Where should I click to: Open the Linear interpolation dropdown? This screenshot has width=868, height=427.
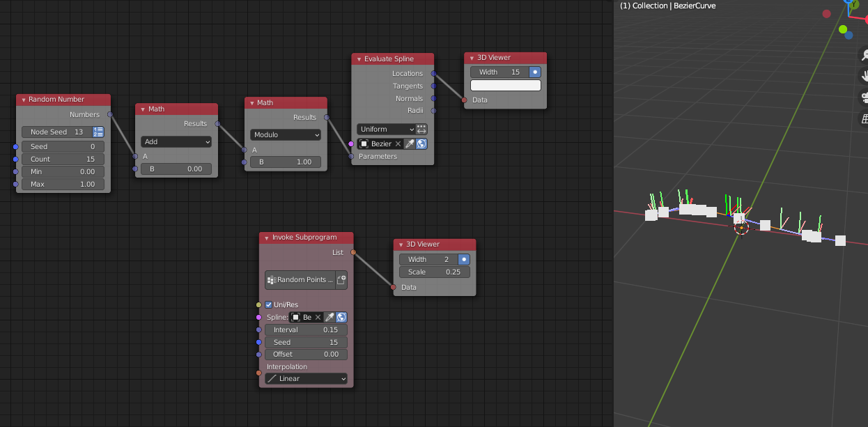tap(306, 378)
